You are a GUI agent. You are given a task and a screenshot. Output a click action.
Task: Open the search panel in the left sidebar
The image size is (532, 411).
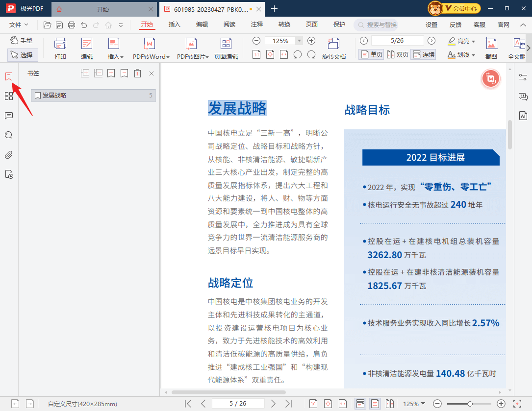(9, 135)
